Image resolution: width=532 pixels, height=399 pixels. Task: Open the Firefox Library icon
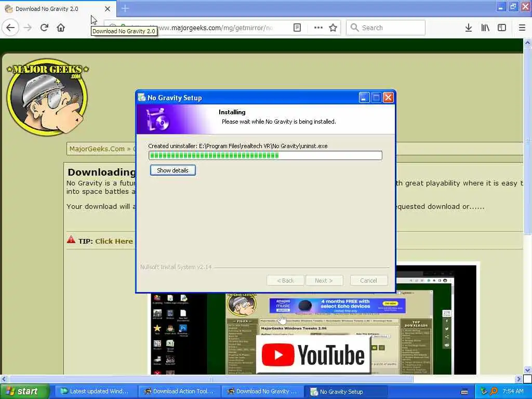[485, 28]
